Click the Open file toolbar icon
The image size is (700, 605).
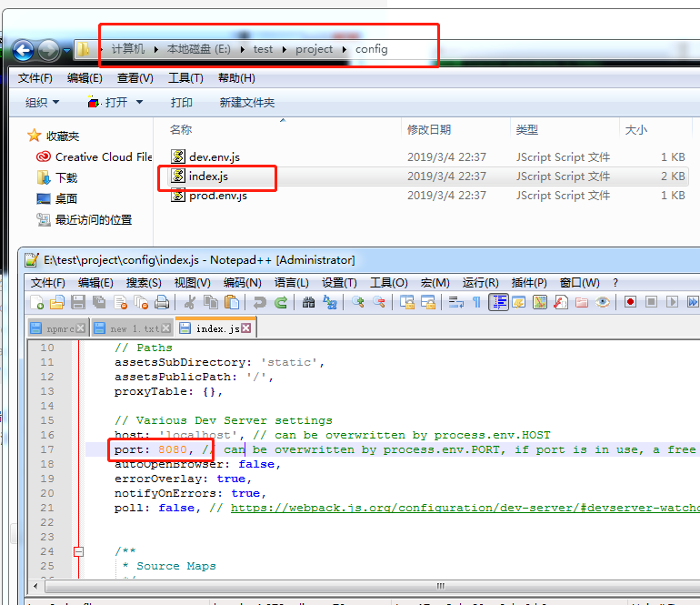click(57, 302)
